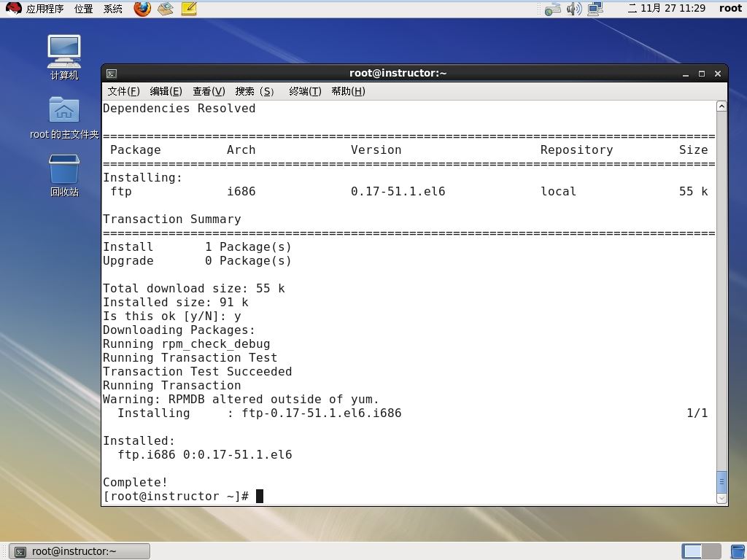Click 'Total download size: 55 k' line

coord(194,289)
